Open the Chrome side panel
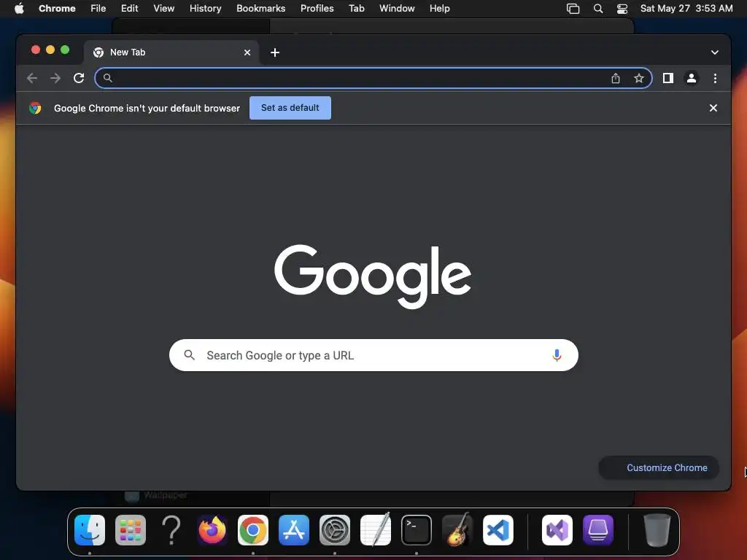Screen dimensions: 747x560 point(668,78)
